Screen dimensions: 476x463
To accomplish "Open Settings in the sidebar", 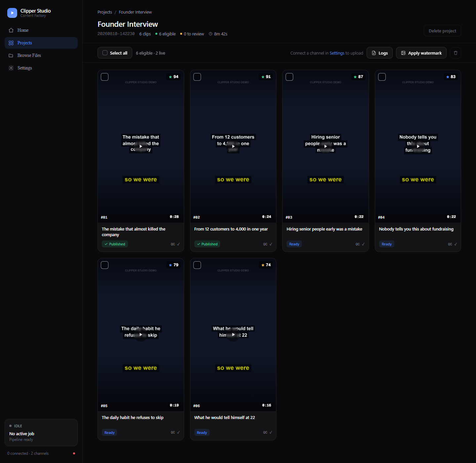I will [x=41, y=68].
